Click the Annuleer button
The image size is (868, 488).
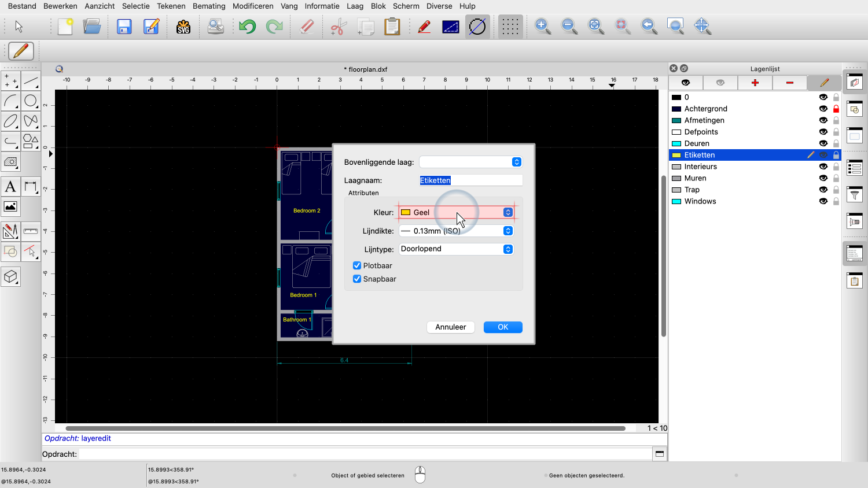pyautogui.click(x=450, y=327)
